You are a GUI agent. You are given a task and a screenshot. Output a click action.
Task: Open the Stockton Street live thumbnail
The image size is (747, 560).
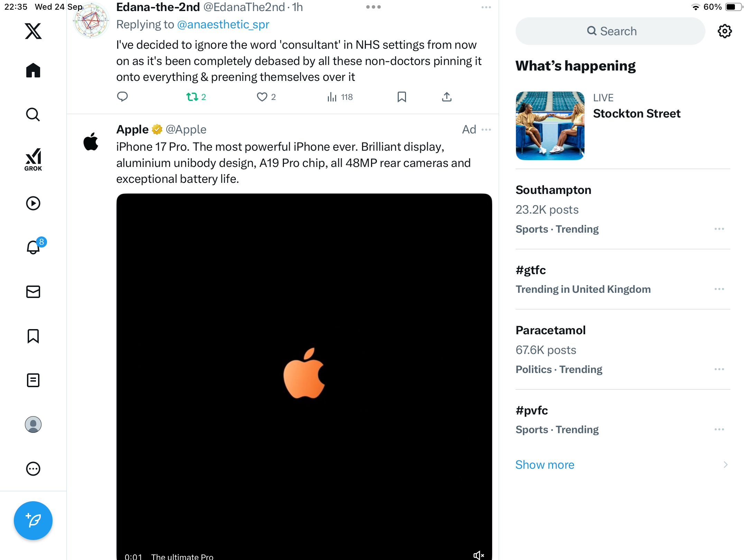tap(550, 126)
